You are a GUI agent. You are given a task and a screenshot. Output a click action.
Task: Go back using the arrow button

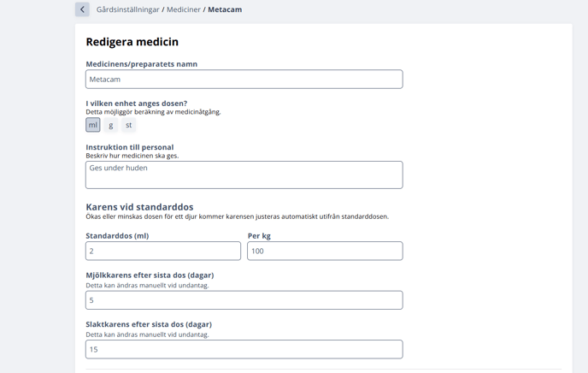(x=82, y=9)
